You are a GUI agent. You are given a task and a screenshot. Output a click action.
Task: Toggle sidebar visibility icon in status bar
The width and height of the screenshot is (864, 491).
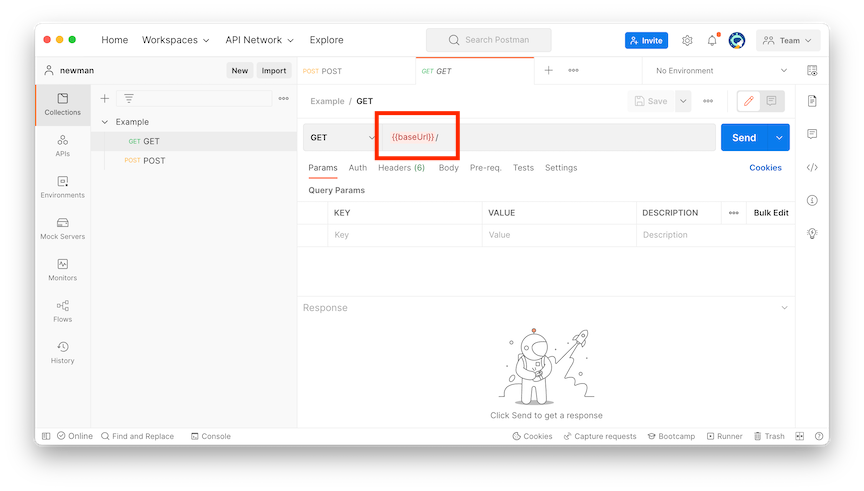pyautogui.click(x=46, y=436)
